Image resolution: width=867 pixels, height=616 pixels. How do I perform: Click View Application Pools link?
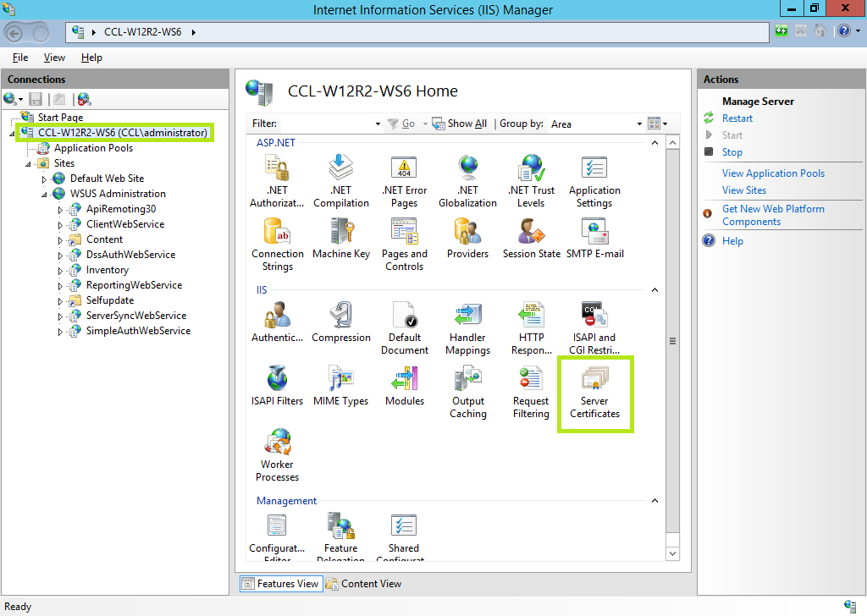pos(773,173)
